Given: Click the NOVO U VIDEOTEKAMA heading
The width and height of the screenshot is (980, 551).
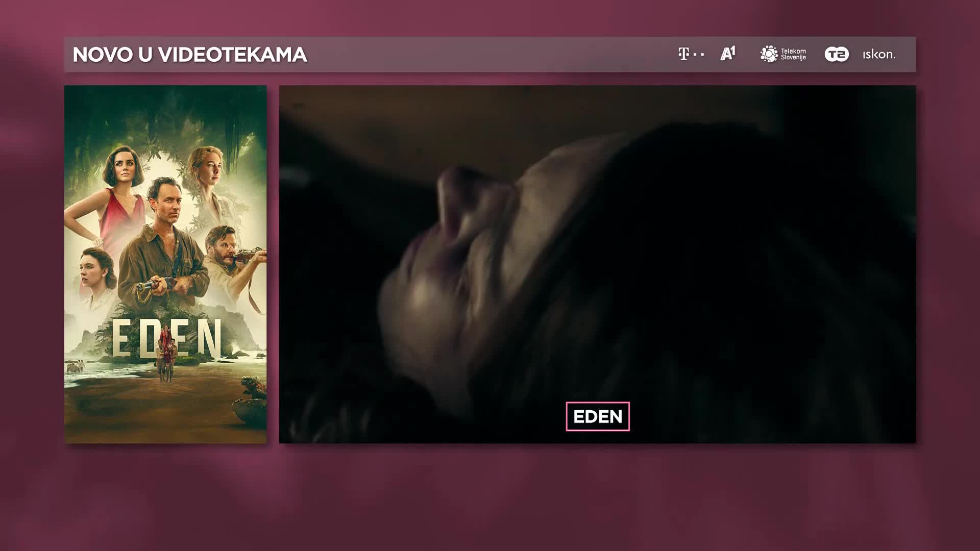Looking at the screenshot, I should 189,55.
